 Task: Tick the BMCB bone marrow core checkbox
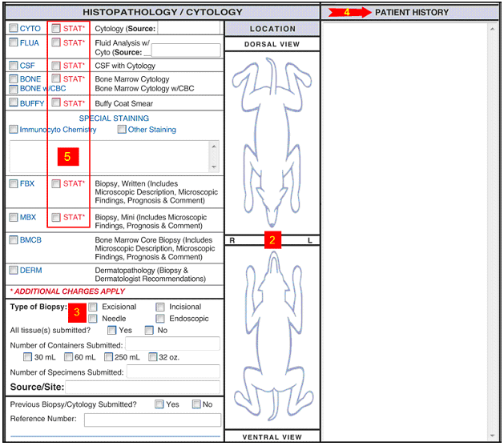pyautogui.click(x=14, y=240)
